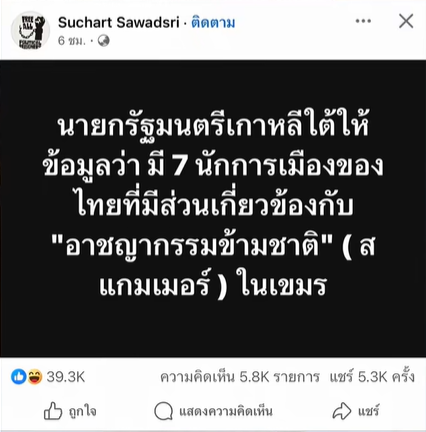Open the แชร์ 5.3K ครั้ง shares count

coord(372,377)
